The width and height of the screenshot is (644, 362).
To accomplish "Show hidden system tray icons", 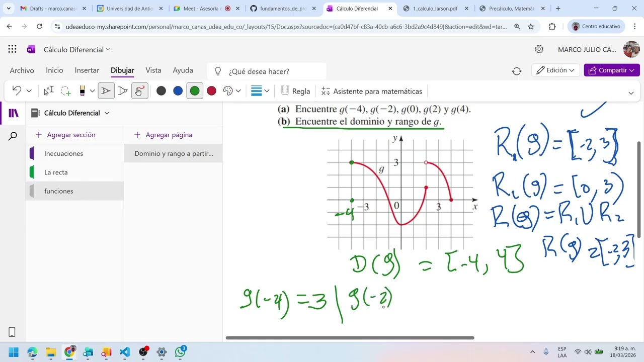I will pos(532,352).
